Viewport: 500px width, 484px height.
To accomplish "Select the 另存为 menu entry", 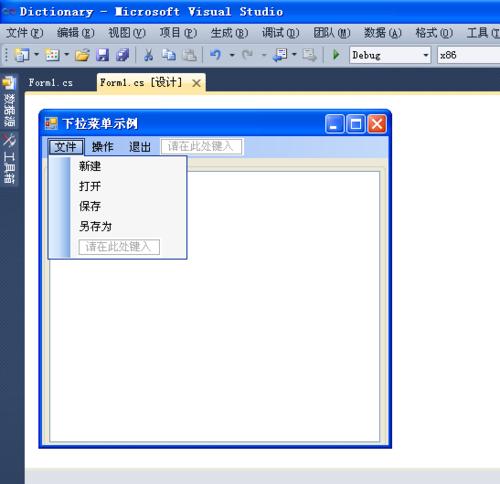I will [95, 226].
